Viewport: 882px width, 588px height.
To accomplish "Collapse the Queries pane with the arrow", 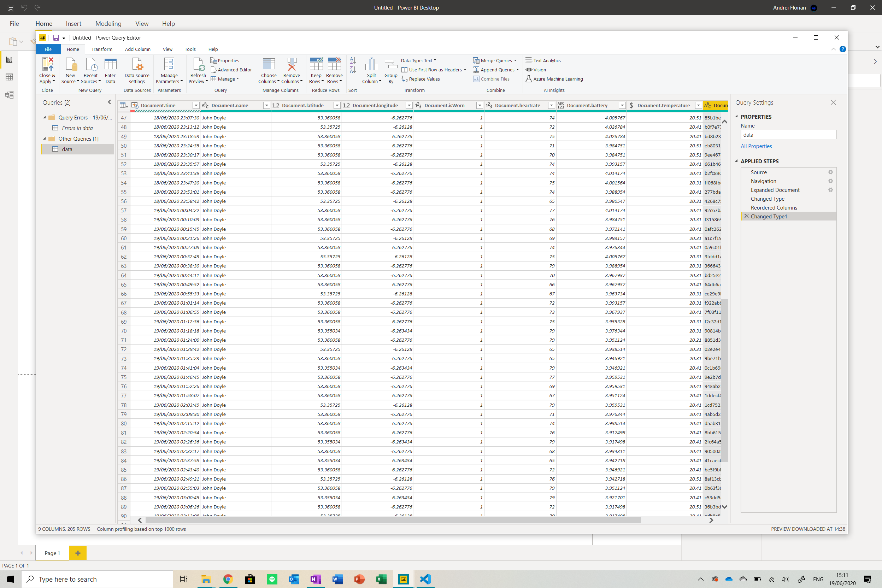I will pos(109,102).
